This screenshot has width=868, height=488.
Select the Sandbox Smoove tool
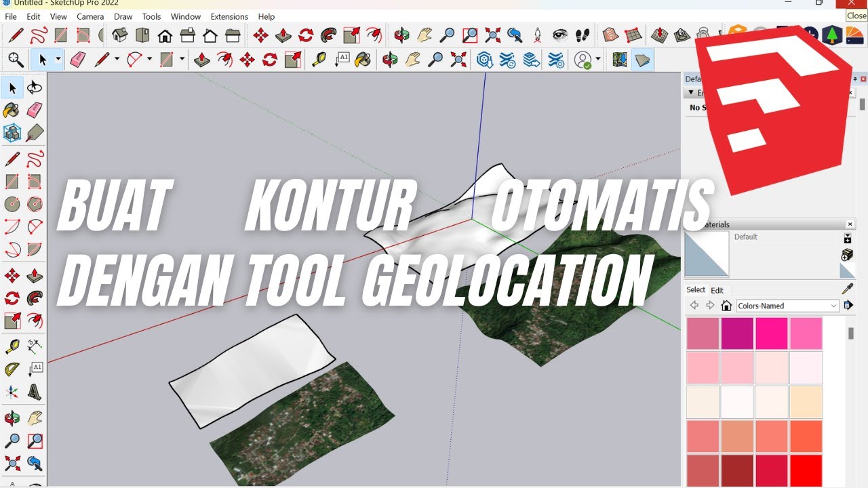click(x=659, y=35)
